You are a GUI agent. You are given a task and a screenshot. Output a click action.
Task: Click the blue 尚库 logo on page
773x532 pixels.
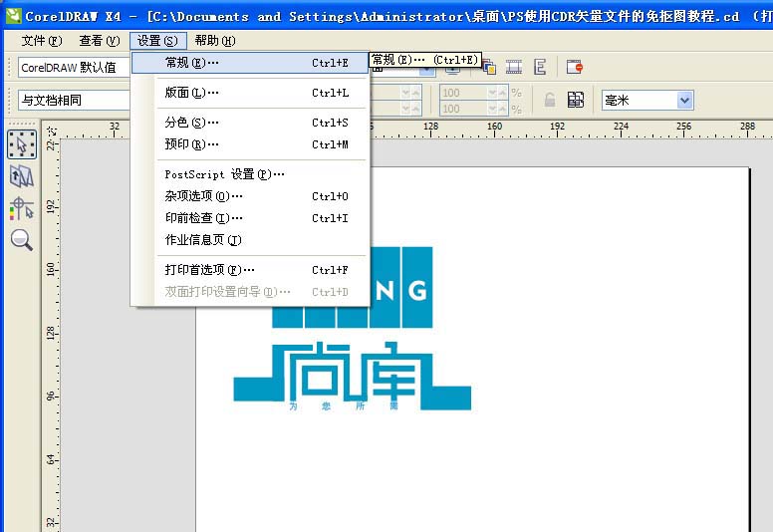coord(352,377)
